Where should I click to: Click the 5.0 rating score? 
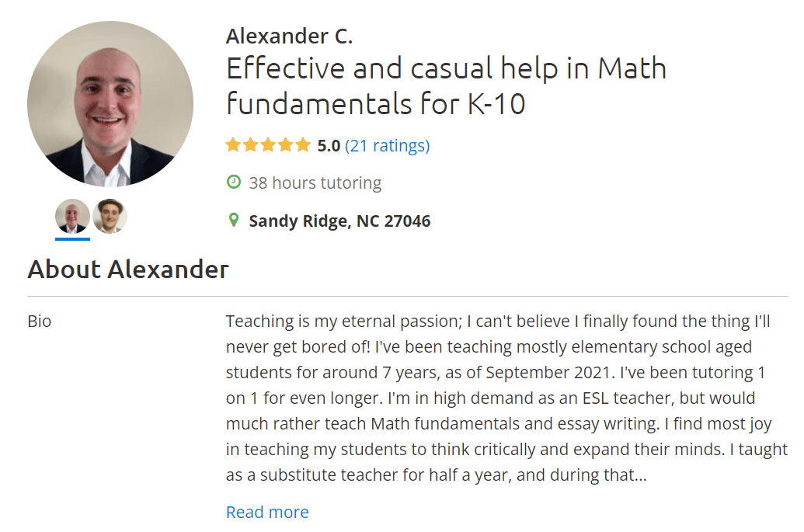[329, 145]
